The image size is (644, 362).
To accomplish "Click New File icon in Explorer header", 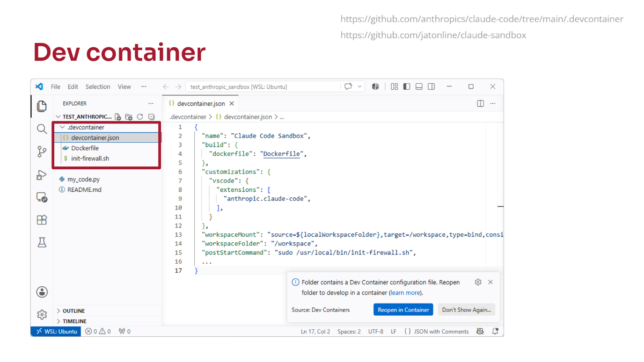I will pyautogui.click(x=118, y=117).
